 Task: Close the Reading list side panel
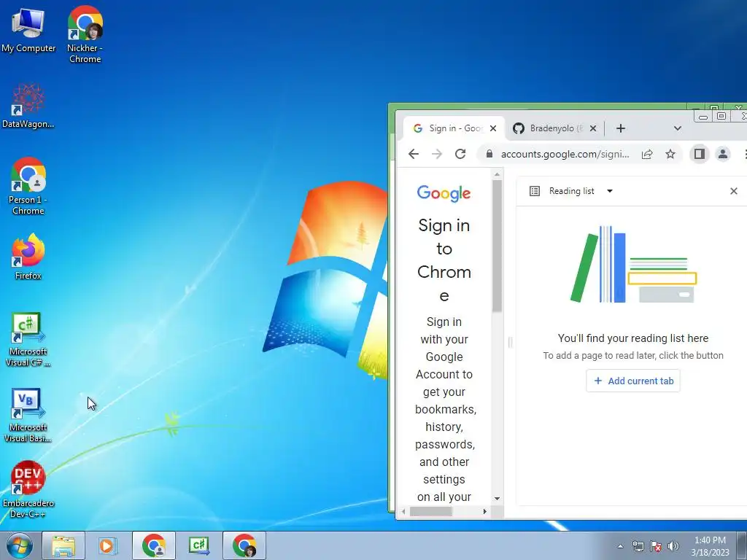click(734, 191)
